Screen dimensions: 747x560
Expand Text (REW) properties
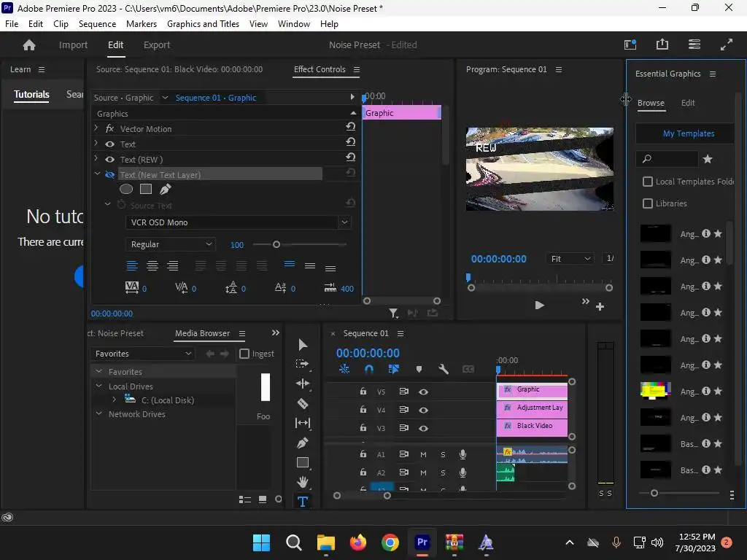pyautogui.click(x=96, y=158)
